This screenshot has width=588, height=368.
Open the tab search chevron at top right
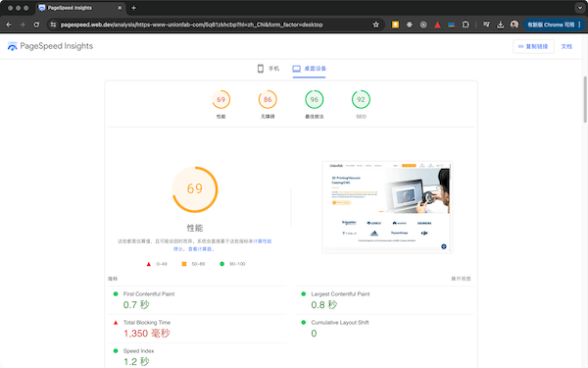tap(580, 8)
